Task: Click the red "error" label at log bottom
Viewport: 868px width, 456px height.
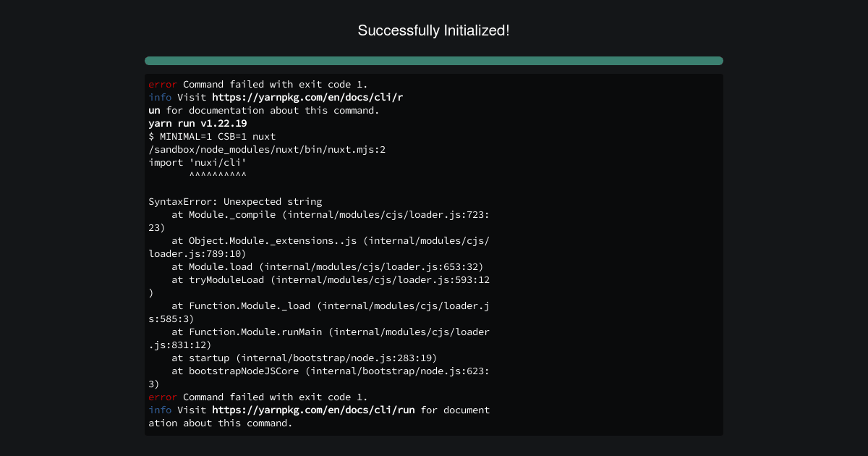Action: click(x=163, y=397)
